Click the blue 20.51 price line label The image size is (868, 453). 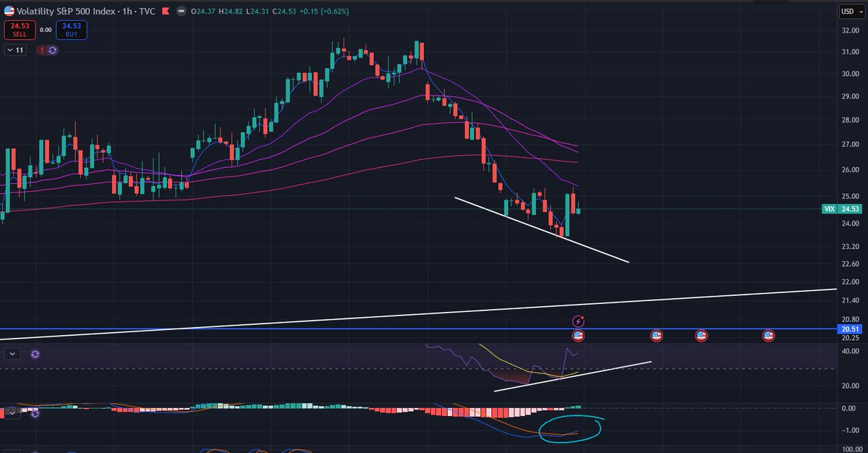point(848,329)
